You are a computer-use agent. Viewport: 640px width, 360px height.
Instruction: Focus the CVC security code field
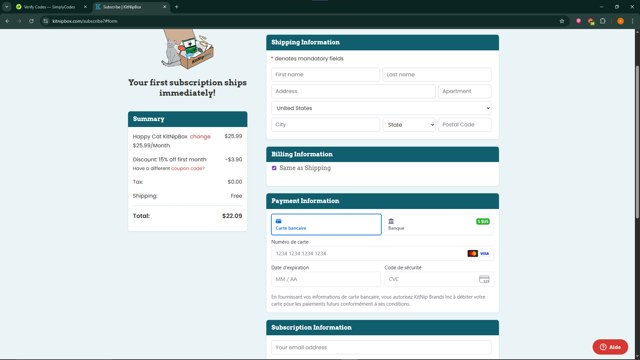439,279
